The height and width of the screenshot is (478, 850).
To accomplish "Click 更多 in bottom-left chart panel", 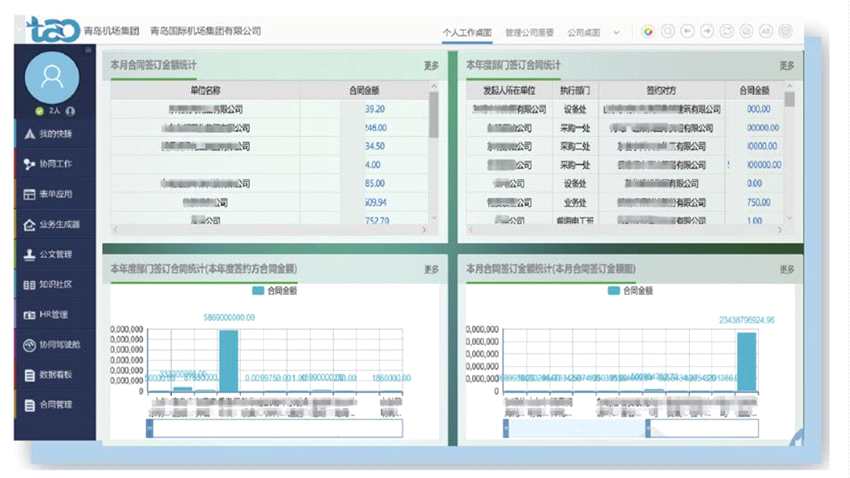I will pyautogui.click(x=431, y=269).
